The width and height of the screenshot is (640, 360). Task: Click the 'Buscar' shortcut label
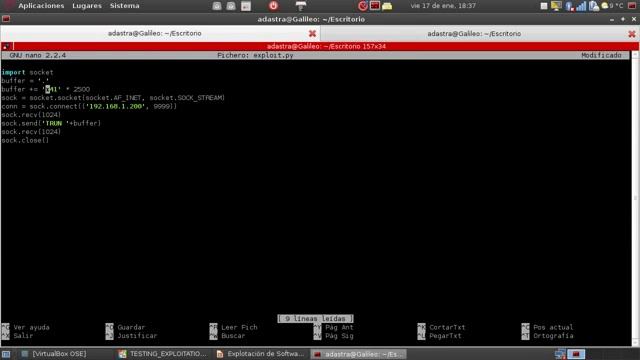coord(233,336)
